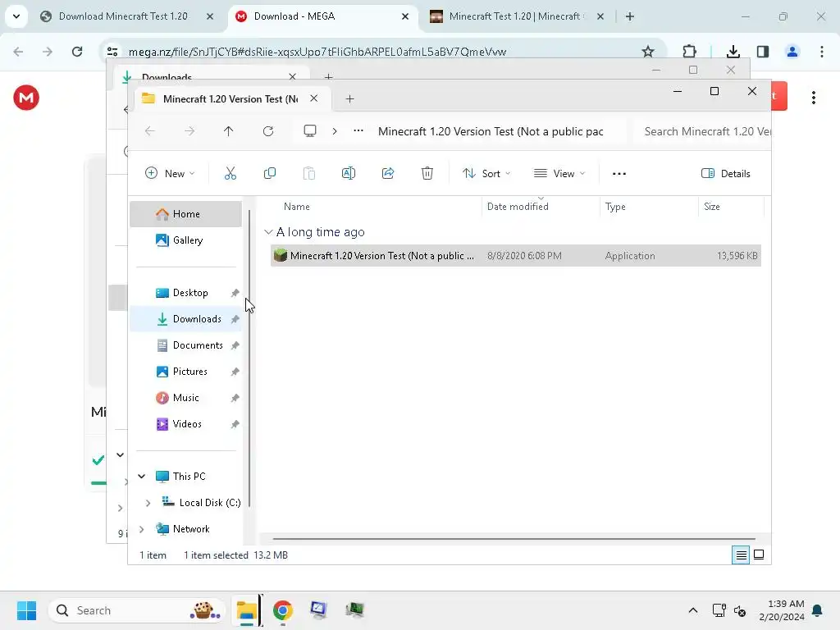This screenshot has height=630, width=840.
Task: Click the Refresh button in File Explorer
Action: [x=268, y=131]
